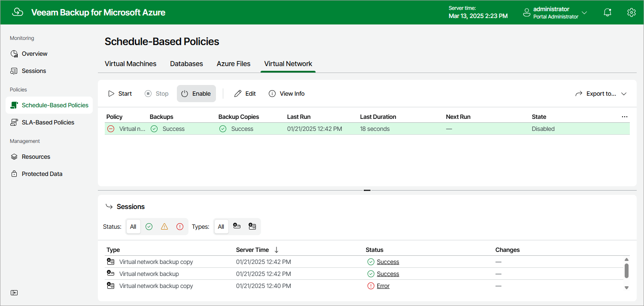Filter sessions by Success status
The height and width of the screenshot is (306, 644).
click(149, 227)
